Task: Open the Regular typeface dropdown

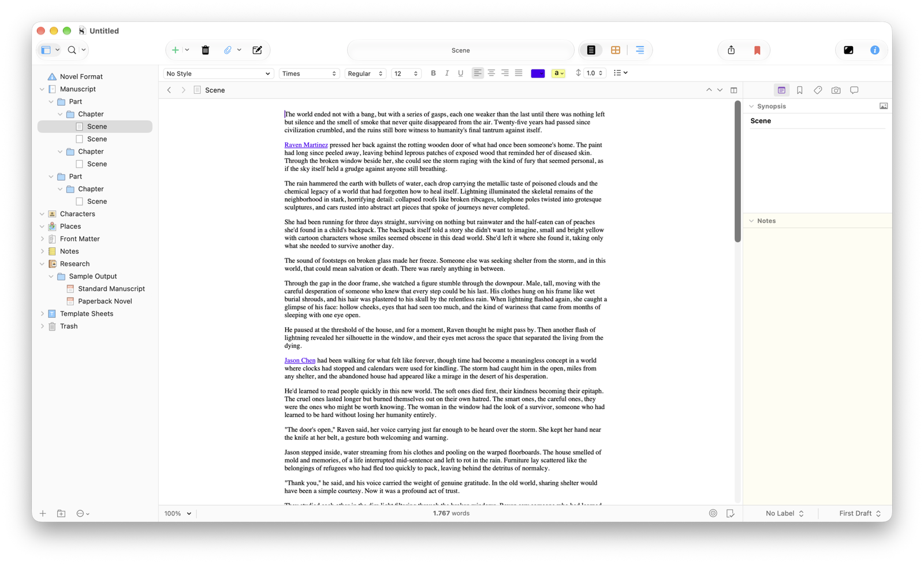Action: [x=366, y=73]
